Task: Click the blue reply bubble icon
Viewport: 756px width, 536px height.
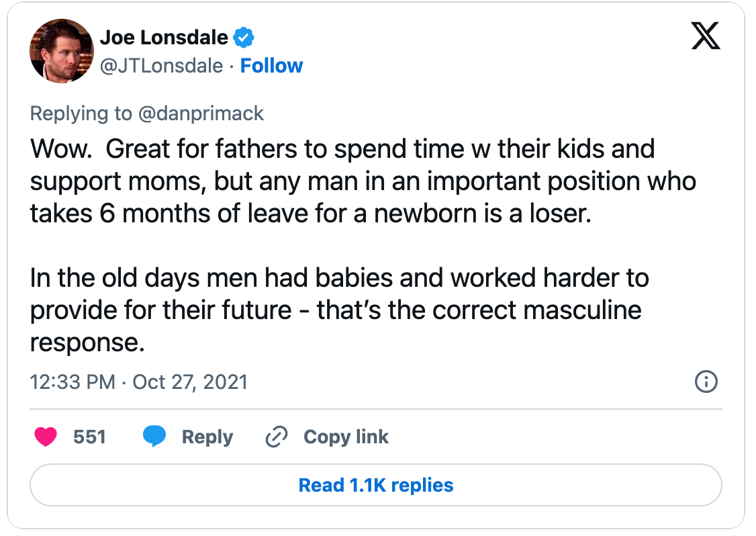Action: 154,437
